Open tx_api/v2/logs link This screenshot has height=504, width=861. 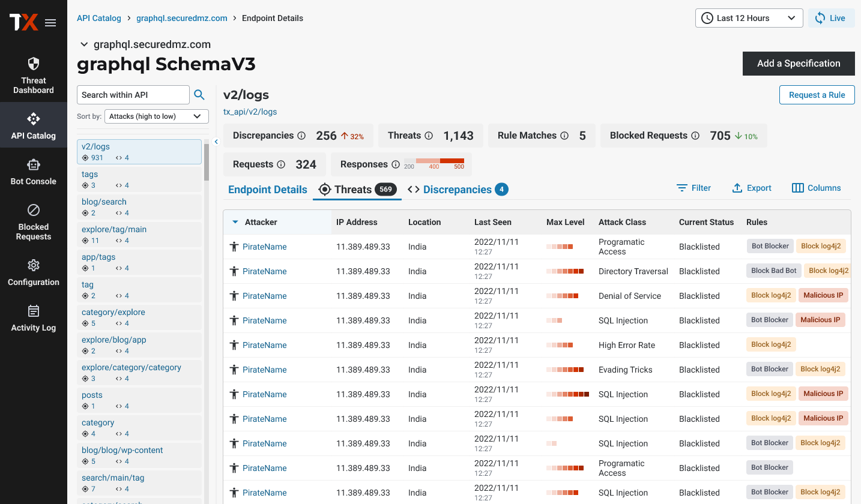click(x=250, y=112)
